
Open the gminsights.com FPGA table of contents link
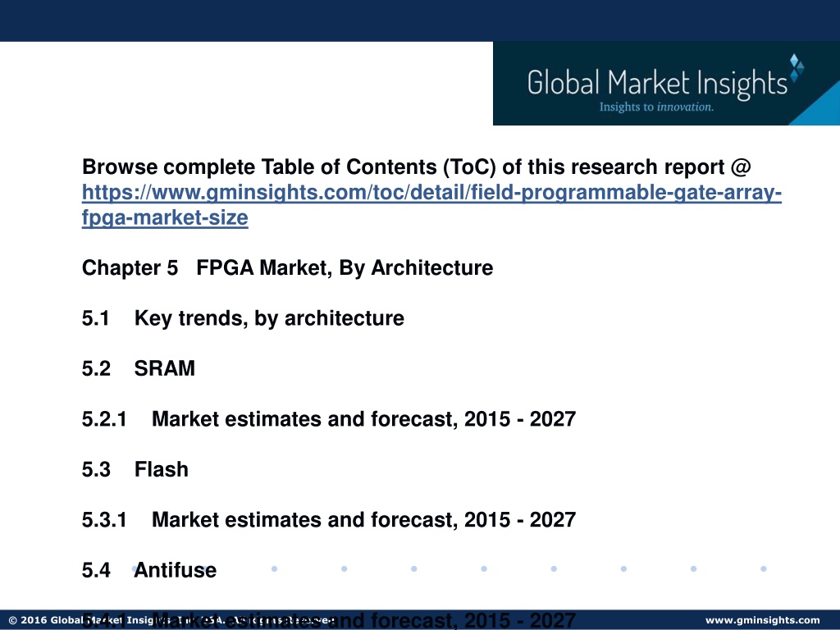pyautogui.click(x=431, y=205)
